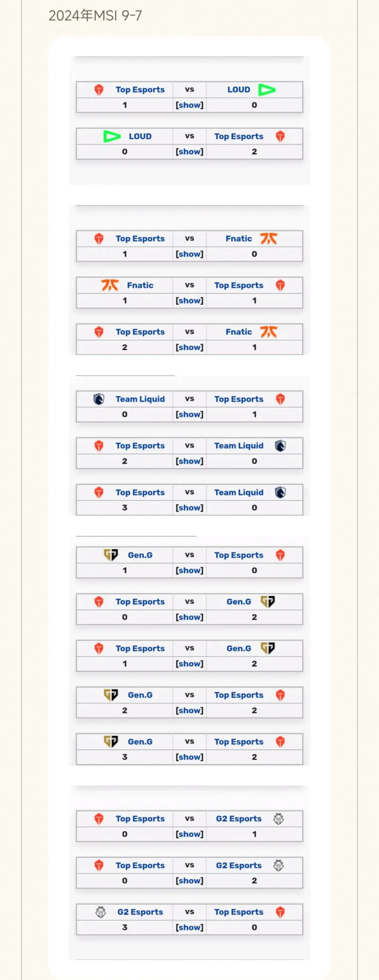Expand [show] for Top Esports 1-0 Fnatic
Screen dimensions: 379x980
point(189,254)
